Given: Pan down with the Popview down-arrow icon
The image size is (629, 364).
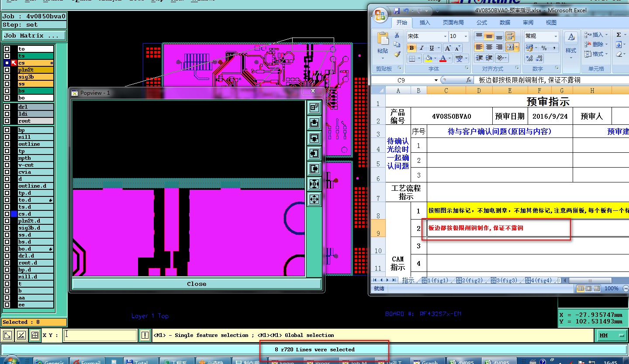Looking at the screenshot, I should point(314,138).
